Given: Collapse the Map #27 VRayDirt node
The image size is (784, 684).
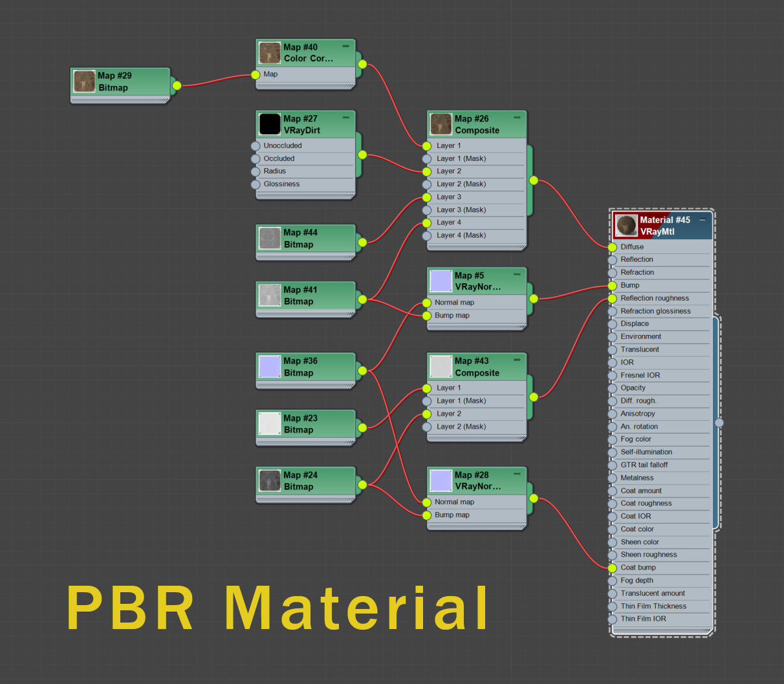Looking at the screenshot, I should 345,118.
